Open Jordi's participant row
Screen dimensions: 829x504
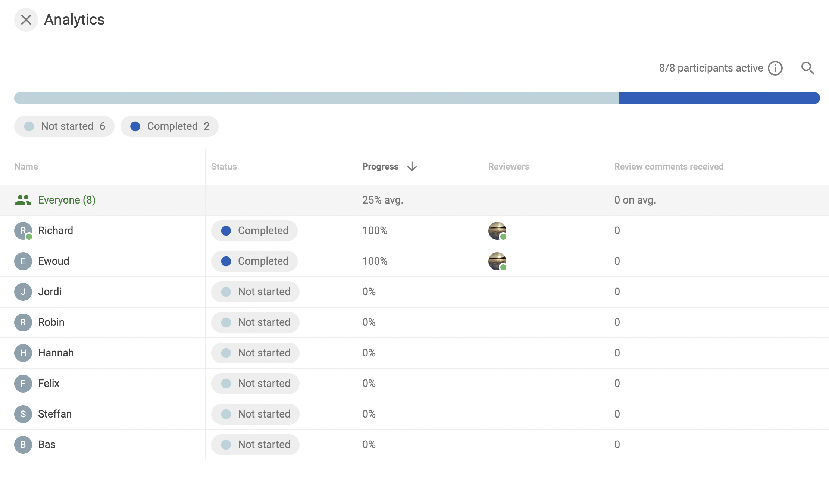click(x=414, y=292)
